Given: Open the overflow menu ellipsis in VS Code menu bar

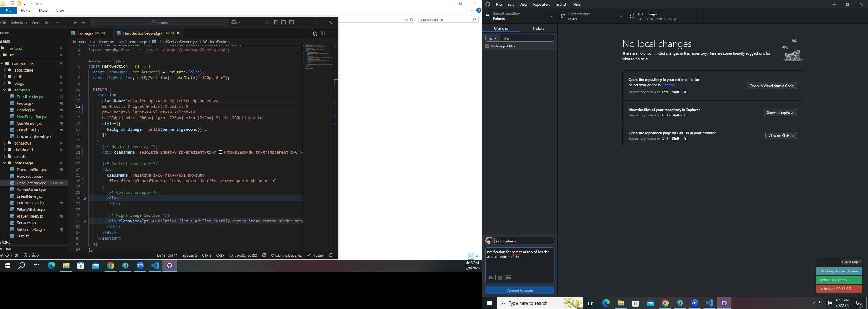Looking at the screenshot, I should [x=58, y=23].
